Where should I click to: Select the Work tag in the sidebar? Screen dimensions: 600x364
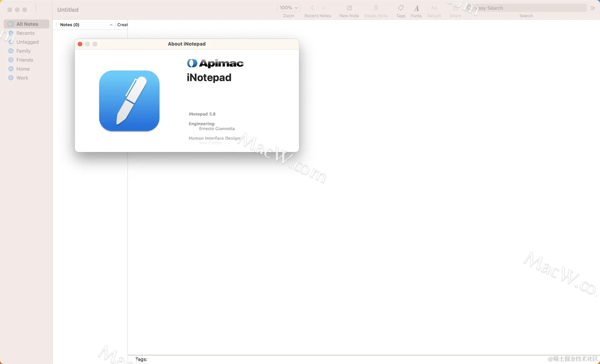[22, 78]
